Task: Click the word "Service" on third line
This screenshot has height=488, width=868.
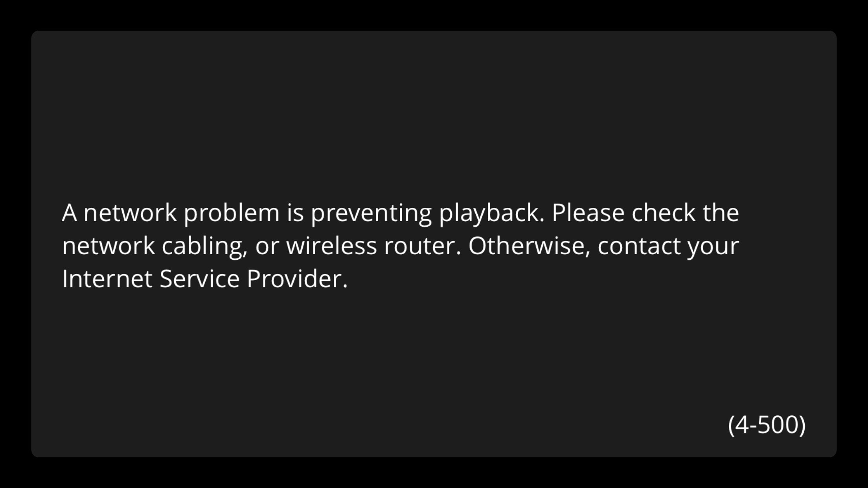Action: tap(200, 279)
